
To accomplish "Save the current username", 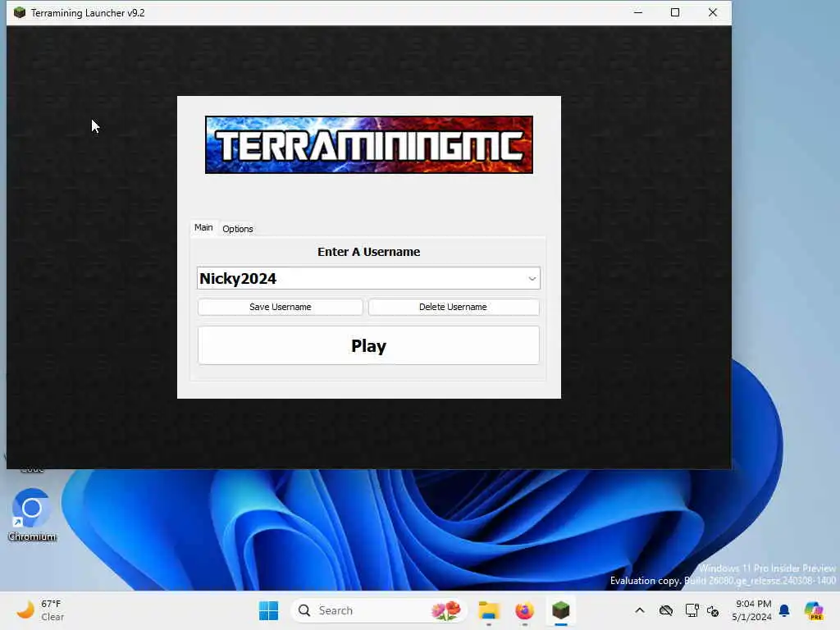I will [x=281, y=307].
